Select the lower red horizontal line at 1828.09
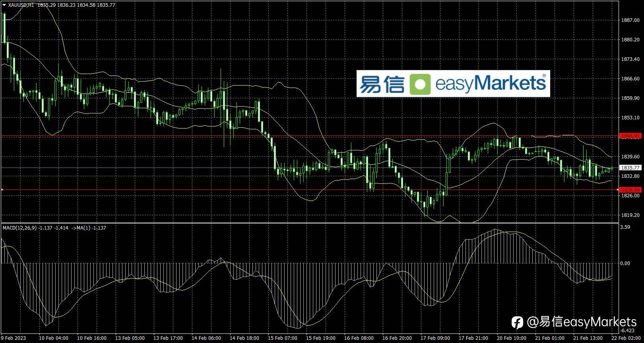644x343 pixels. 310,190
